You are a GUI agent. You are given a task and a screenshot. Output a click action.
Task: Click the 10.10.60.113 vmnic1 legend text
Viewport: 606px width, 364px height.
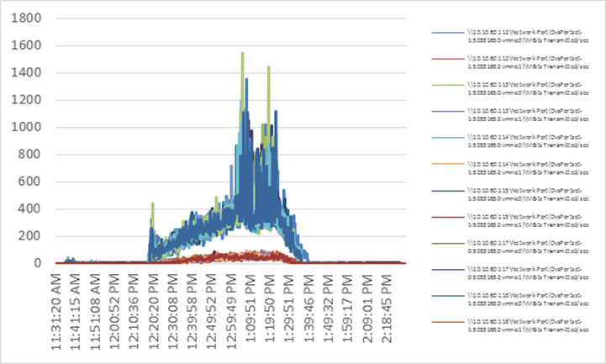[528, 115]
